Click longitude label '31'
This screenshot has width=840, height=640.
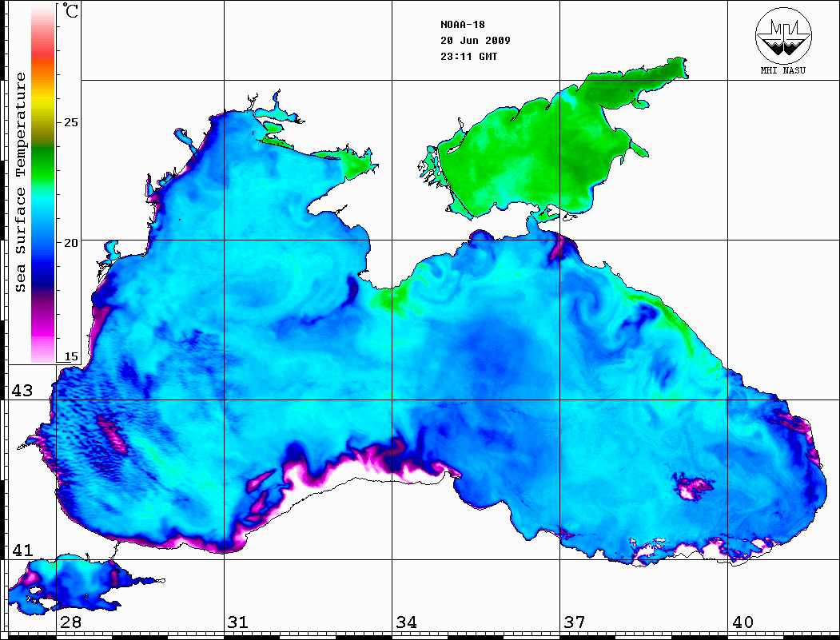(238, 622)
